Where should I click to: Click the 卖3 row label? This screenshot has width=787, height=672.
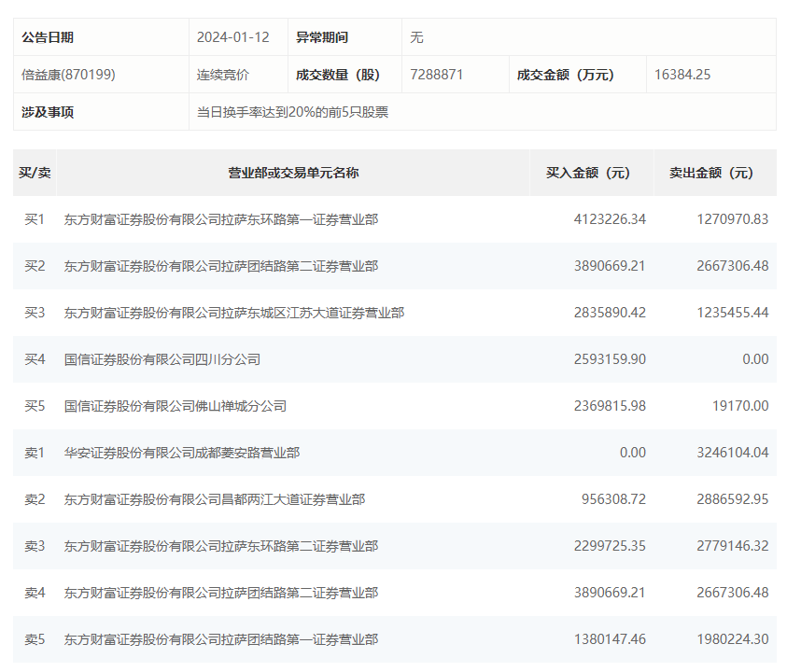pyautogui.click(x=35, y=546)
